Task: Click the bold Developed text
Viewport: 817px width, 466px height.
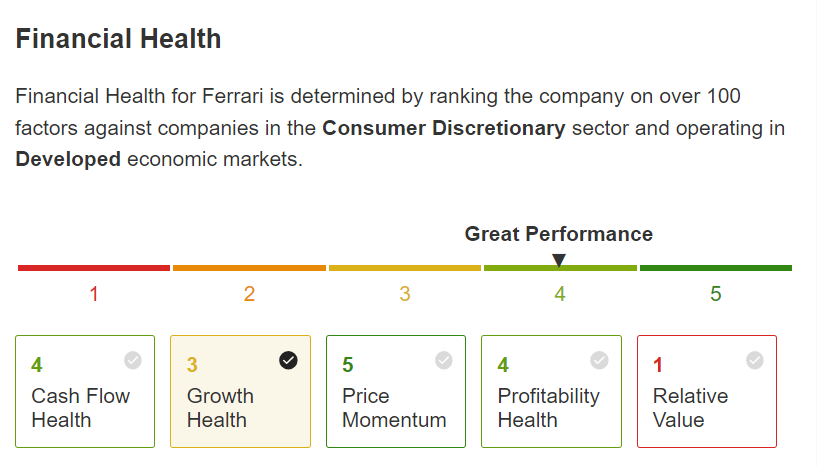Action: [68, 160]
